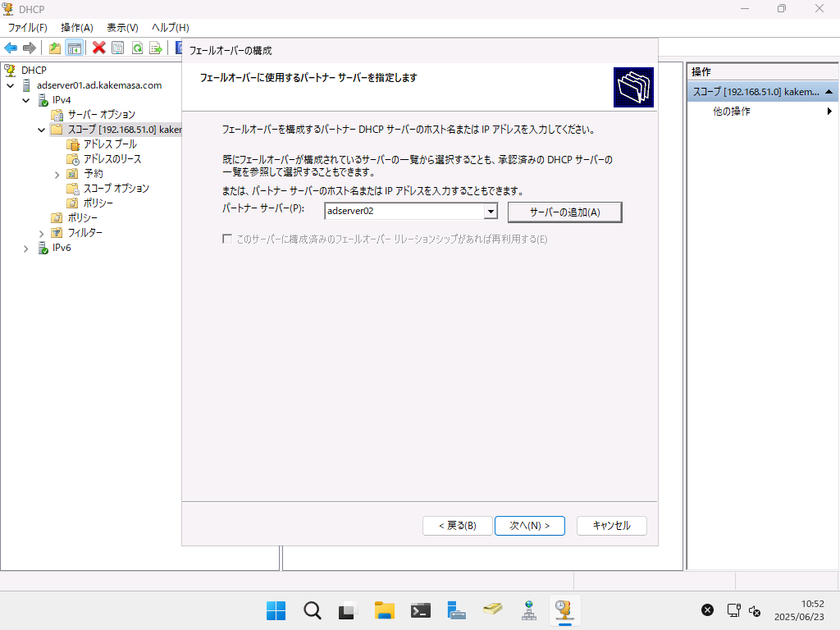Select adserver01.ad.kakemasa.com server node
This screenshot has height=630, width=840.
click(99, 85)
